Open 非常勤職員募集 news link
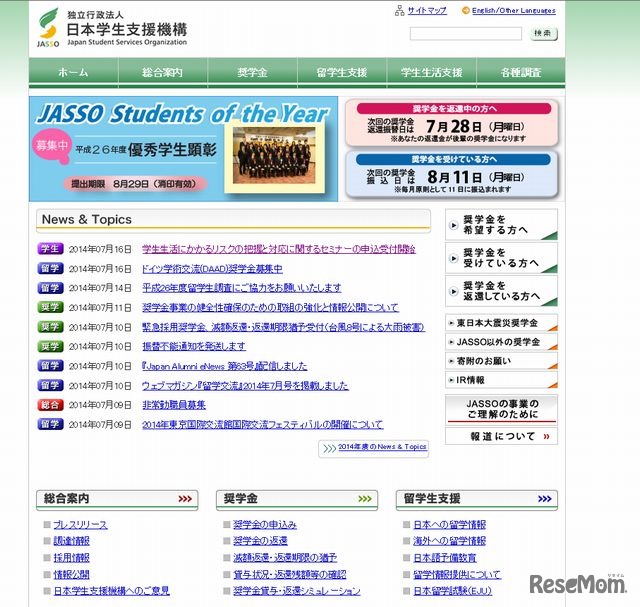The image size is (640, 607). [174, 405]
